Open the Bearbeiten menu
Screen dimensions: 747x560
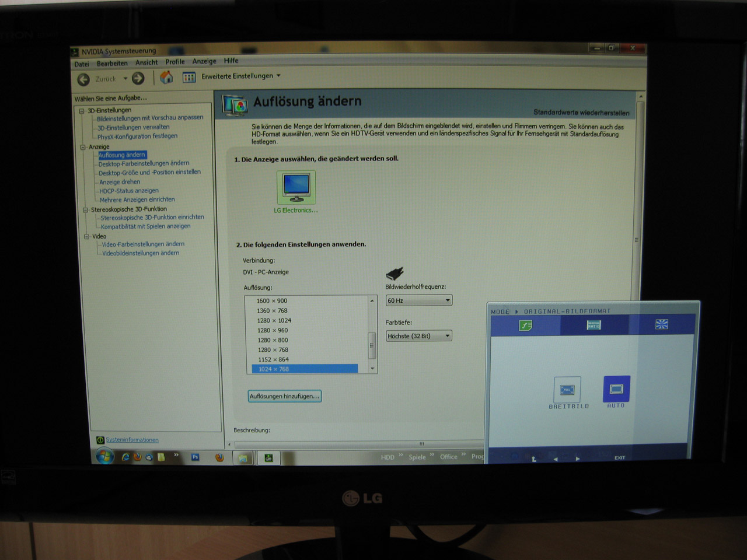click(112, 64)
